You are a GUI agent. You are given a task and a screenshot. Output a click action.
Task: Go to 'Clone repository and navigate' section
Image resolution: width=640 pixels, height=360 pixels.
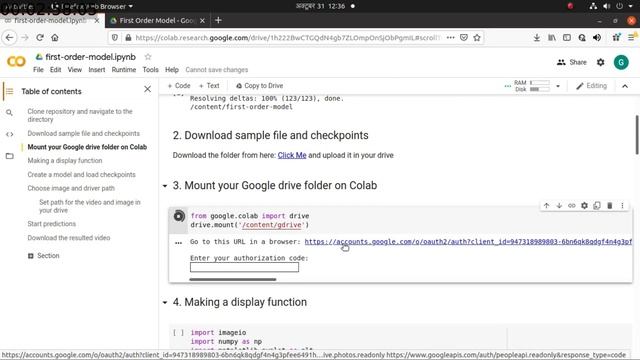click(80, 116)
